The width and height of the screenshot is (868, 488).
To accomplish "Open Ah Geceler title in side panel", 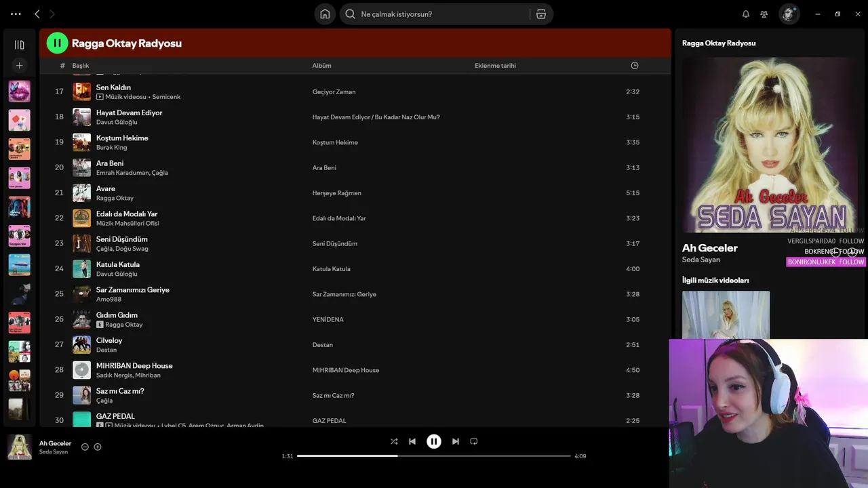I will pos(709,248).
